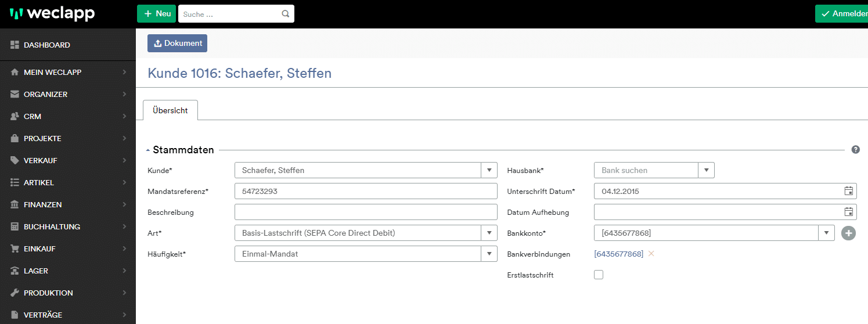Toggle the Erstlastschrift checkbox
This screenshot has height=324, width=868.
(x=599, y=275)
